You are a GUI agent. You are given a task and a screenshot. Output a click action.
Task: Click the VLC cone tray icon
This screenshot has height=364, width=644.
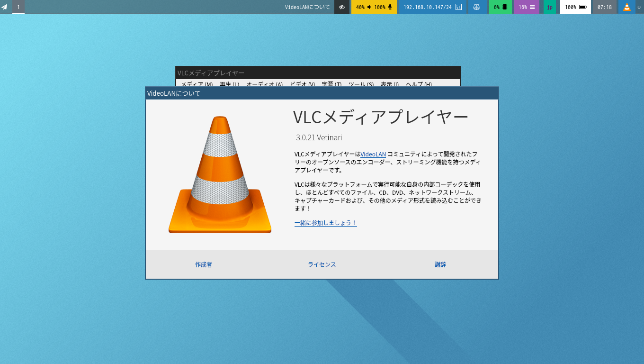[627, 7]
